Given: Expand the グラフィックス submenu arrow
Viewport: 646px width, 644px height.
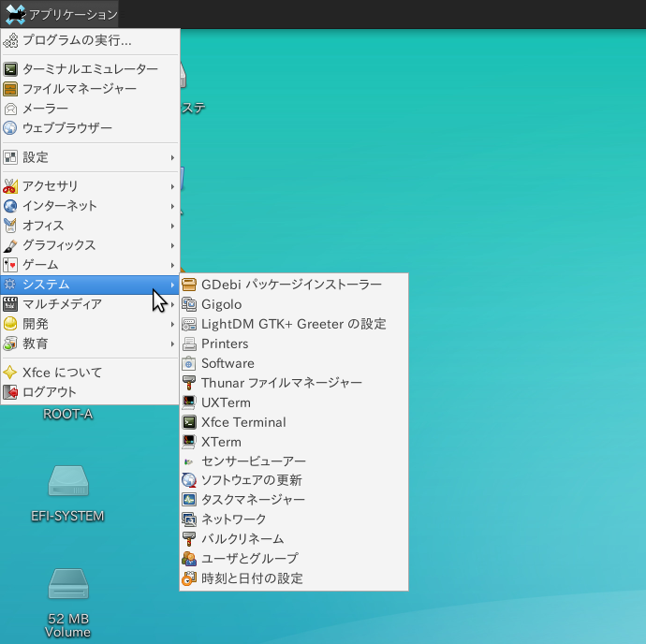Looking at the screenshot, I should coord(172,245).
